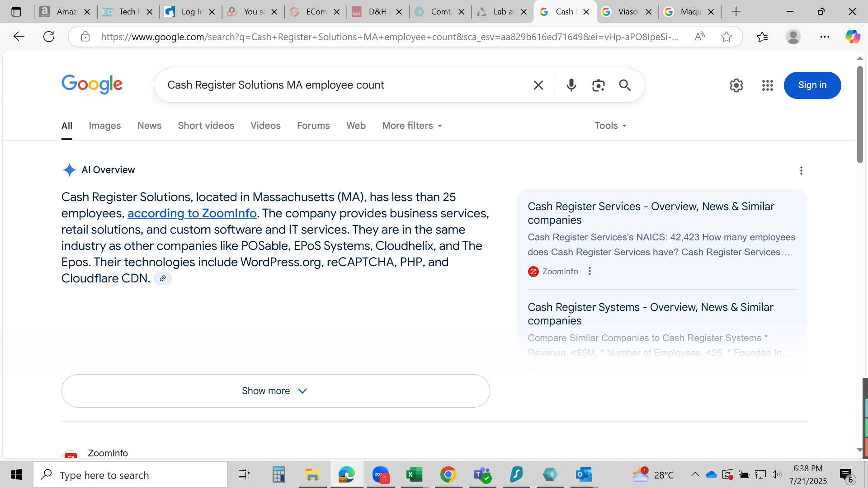Image resolution: width=868 pixels, height=488 pixels.
Task: Open the Favorites list icon
Action: click(x=762, y=37)
